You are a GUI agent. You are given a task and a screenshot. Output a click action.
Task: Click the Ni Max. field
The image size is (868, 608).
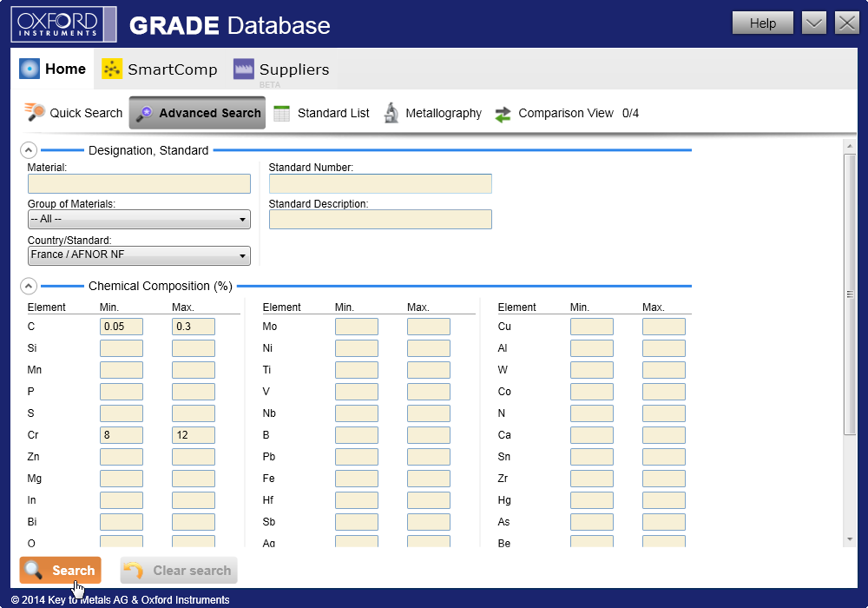[429, 348]
